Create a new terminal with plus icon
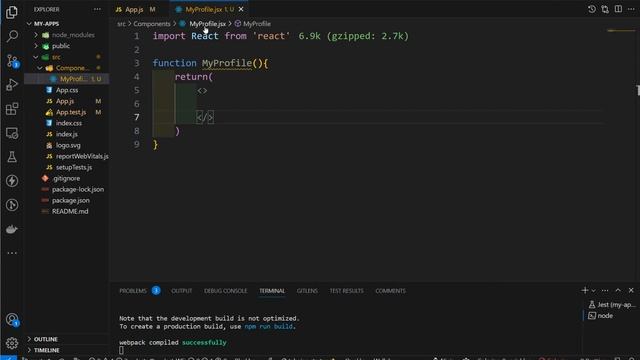Image resolution: width=640 pixels, height=360 pixels. (584, 290)
